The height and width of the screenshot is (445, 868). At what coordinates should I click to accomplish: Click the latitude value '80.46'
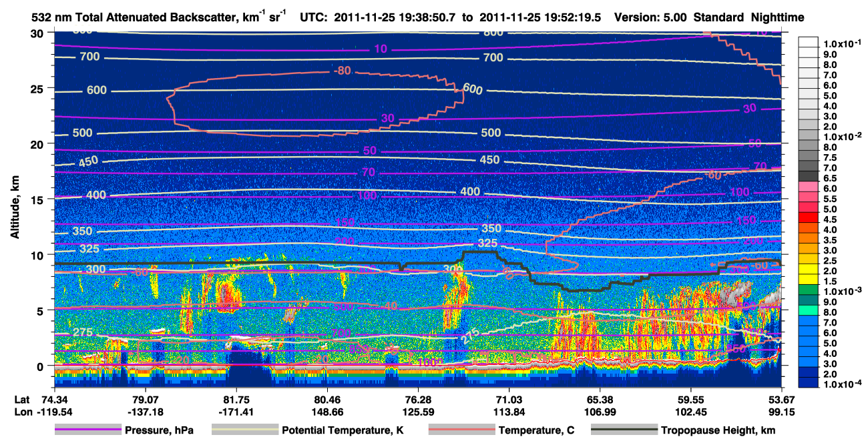point(327,400)
